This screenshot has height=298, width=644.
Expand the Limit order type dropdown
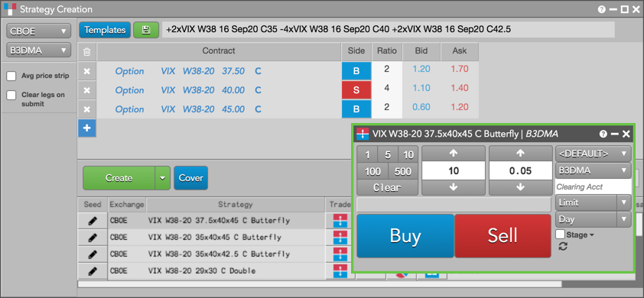[x=593, y=202]
